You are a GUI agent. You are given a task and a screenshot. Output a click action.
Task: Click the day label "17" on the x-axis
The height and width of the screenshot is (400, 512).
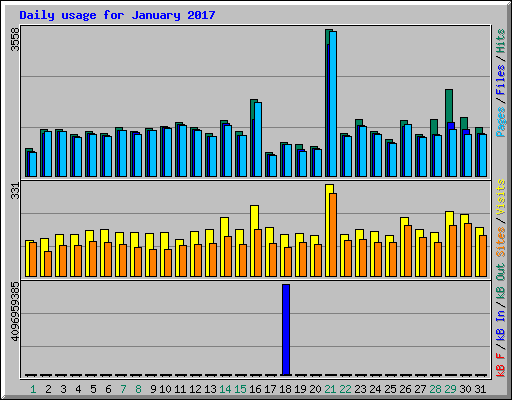[x=270, y=389]
